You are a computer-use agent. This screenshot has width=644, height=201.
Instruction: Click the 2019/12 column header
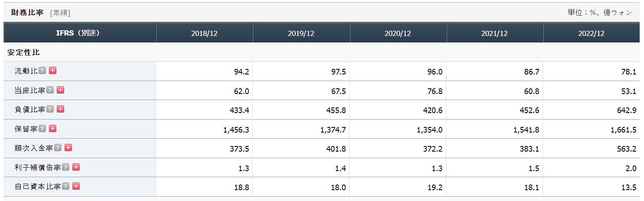(x=301, y=33)
